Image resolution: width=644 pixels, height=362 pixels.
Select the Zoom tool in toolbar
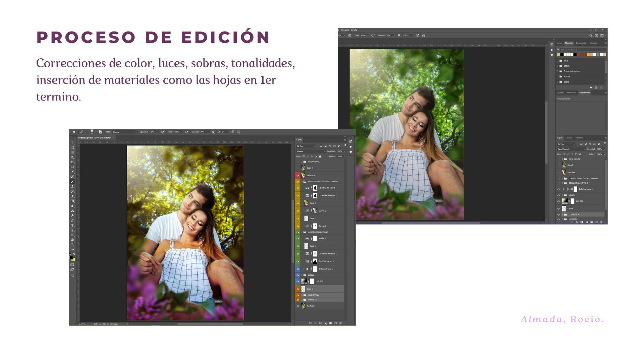tap(72, 245)
